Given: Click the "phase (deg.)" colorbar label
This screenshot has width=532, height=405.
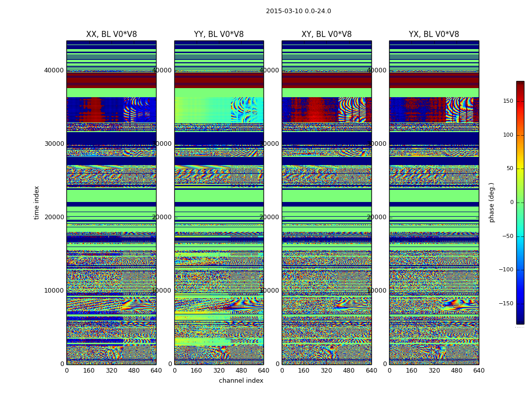Looking at the screenshot, I should (x=491, y=202).
